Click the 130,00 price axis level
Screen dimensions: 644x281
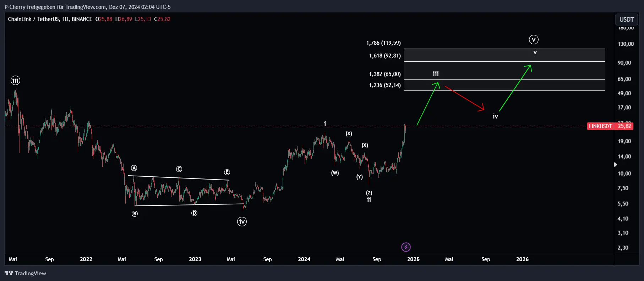[x=626, y=44]
